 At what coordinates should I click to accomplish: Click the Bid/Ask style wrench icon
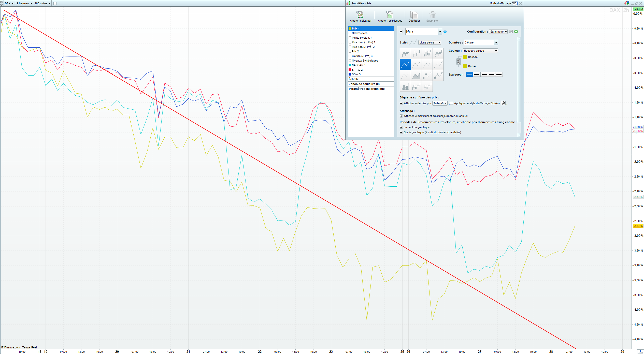click(x=503, y=103)
